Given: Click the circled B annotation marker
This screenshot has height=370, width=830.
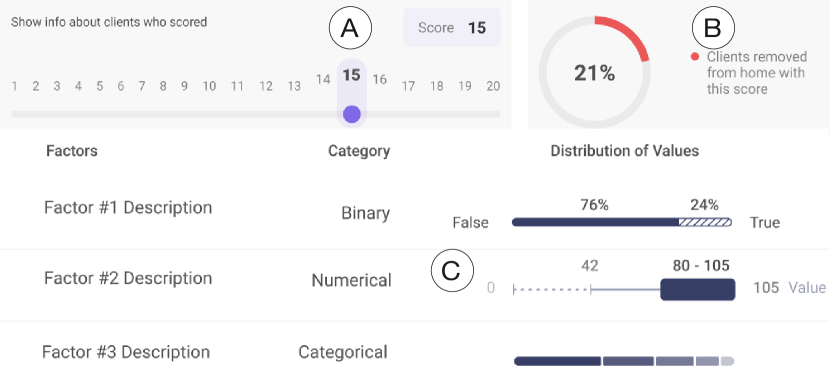Looking at the screenshot, I should pos(714,28).
